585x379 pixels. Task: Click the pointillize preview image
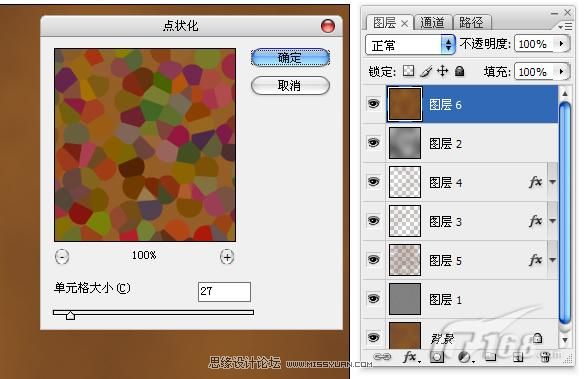pos(145,145)
